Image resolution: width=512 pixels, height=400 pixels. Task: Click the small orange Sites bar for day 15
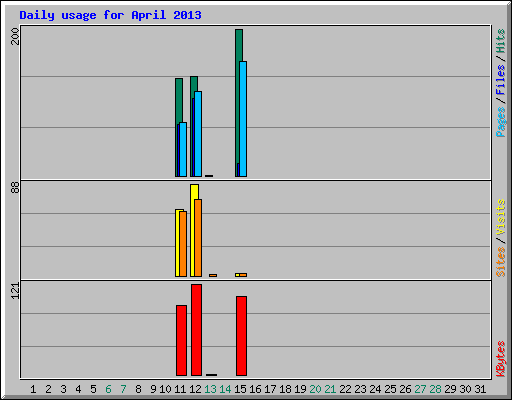click(x=243, y=275)
